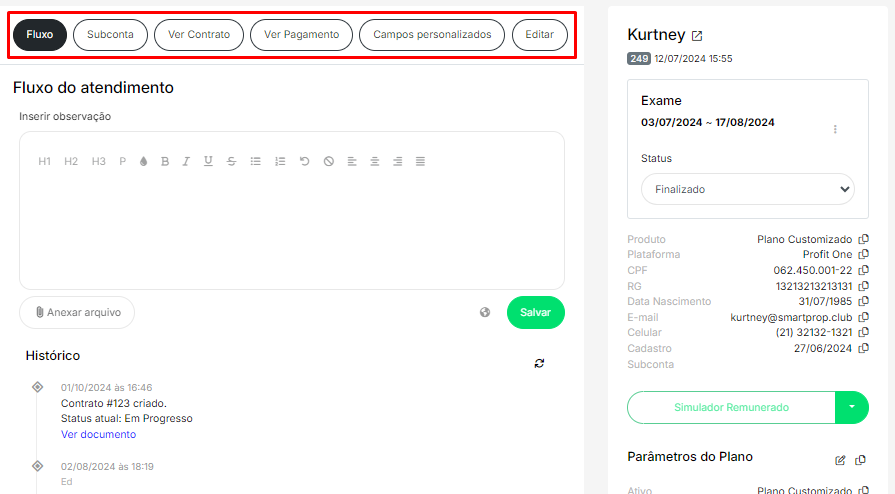
Task: Undo the last edit in observation editor
Action: coord(304,161)
